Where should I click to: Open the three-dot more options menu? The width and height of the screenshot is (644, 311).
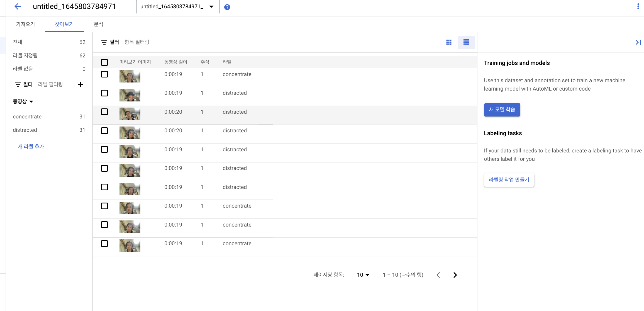pos(638,6)
